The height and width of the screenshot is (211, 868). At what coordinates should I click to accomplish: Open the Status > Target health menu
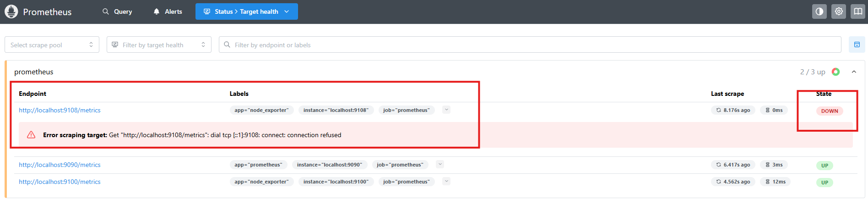(246, 11)
